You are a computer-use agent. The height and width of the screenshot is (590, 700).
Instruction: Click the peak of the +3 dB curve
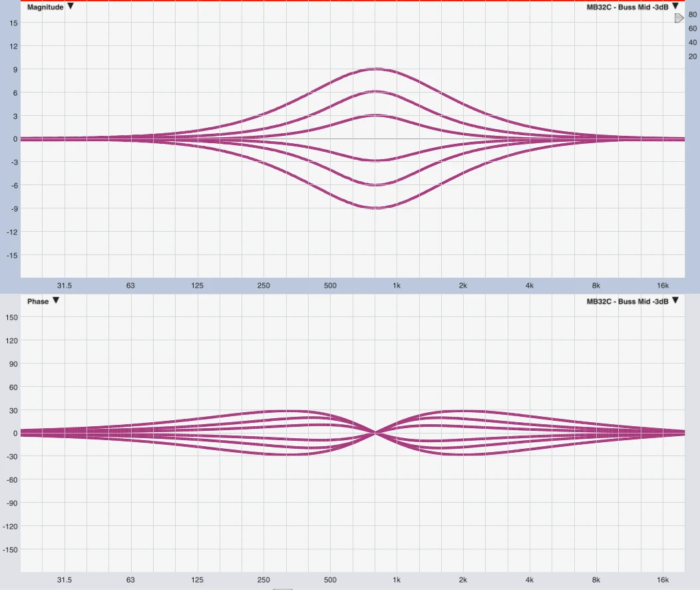377,115
